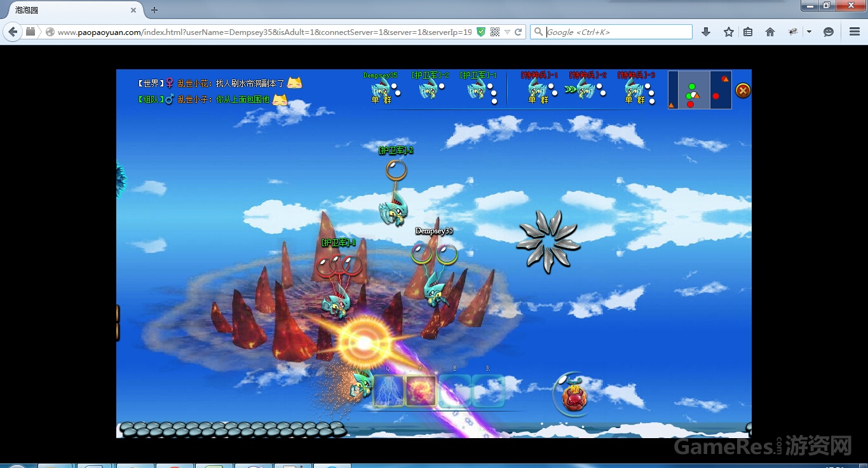
Task: Open the address bar dropdown arrow
Action: tap(507, 32)
